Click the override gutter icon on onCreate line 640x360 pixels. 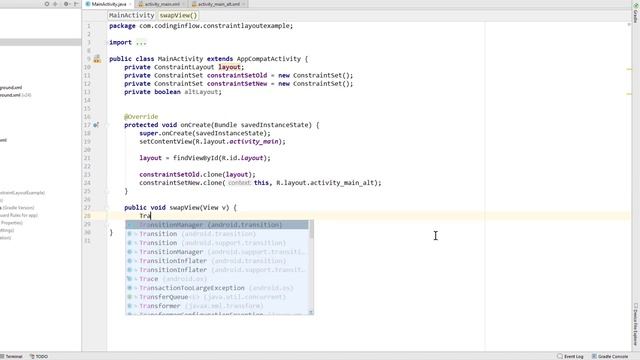pyautogui.click(x=96, y=125)
